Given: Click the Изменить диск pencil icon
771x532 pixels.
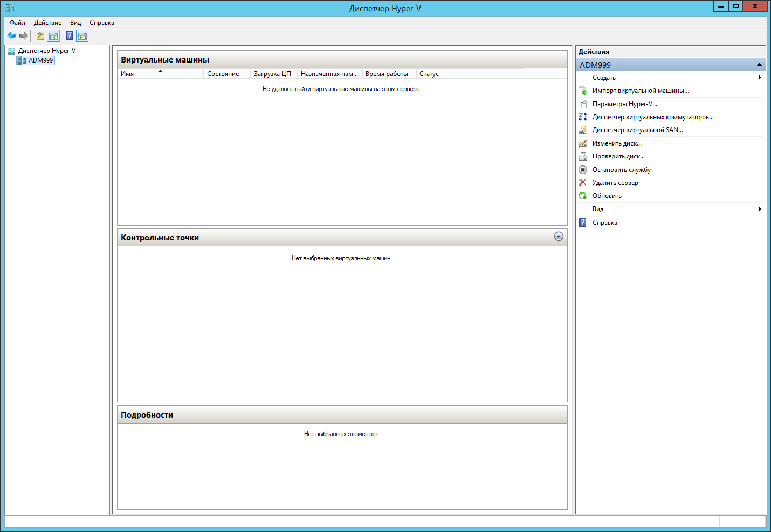Looking at the screenshot, I should 583,143.
